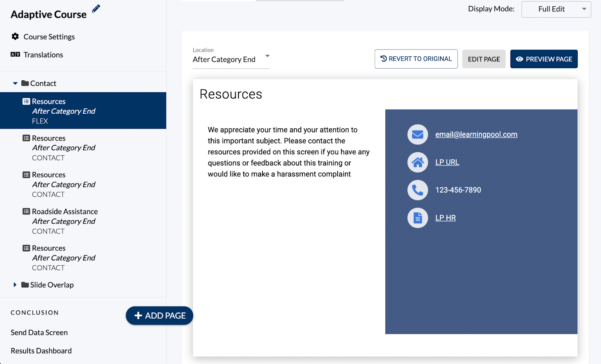
Task: Click the Display Mode label
Action: coord(491,9)
